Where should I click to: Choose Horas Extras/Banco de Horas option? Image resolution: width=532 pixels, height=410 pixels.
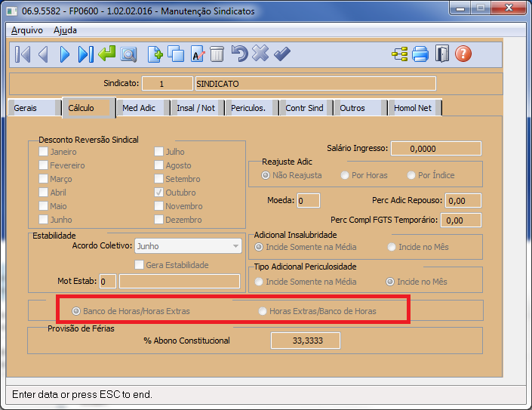(x=263, y=311)
